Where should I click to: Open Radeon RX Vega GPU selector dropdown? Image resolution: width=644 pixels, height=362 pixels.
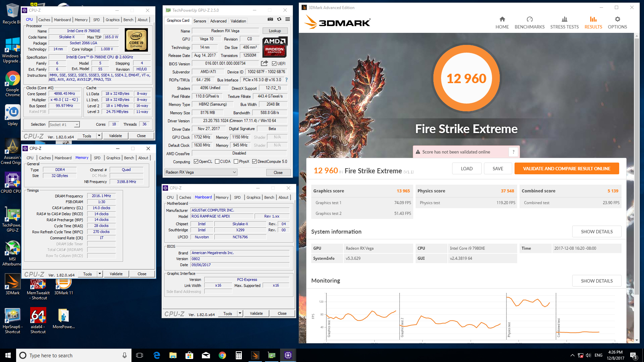(201, 172)
